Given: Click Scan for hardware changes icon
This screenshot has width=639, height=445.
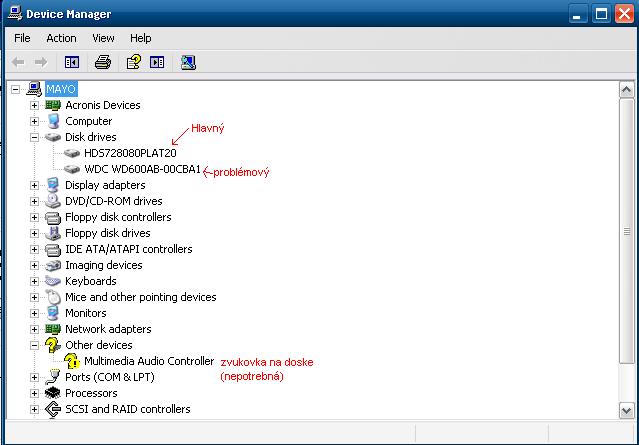Looking at the screenshot, I should click(188, 62).
